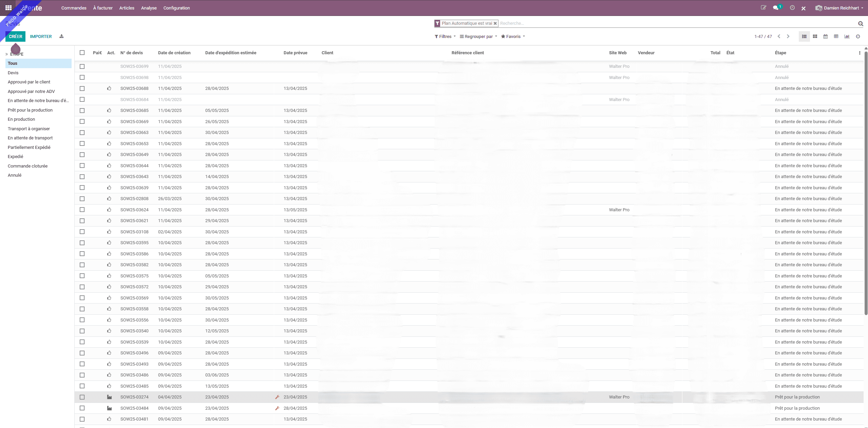Check the box for SOW25-03643

tap(82, 177)
